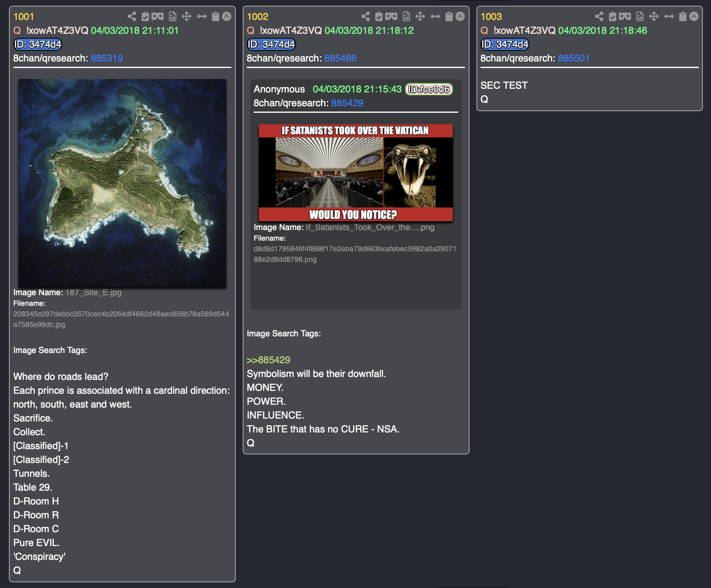Click the image file icon on post 1002
The height and width of the screenshot is (588, 711).
coord(406,16)
